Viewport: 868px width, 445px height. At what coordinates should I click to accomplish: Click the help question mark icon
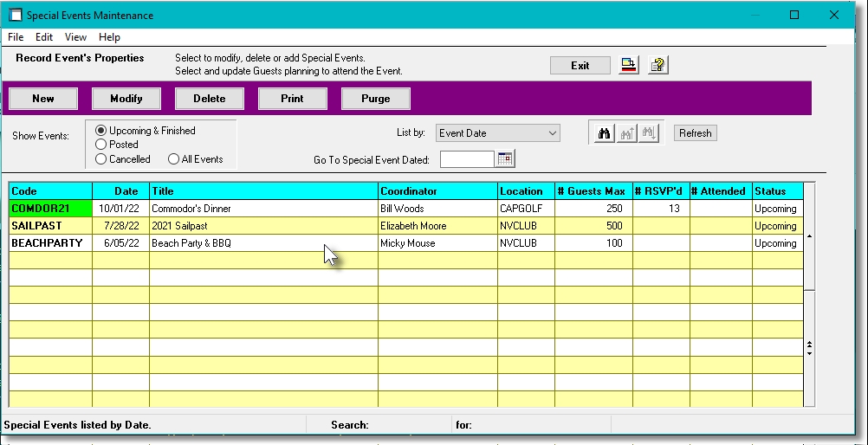pos(658,66)
